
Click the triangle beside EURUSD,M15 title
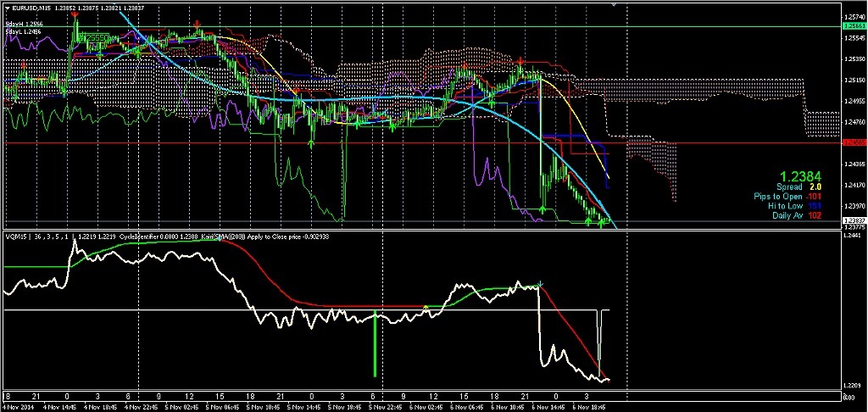pyautogui.click(x=6, y=8)
